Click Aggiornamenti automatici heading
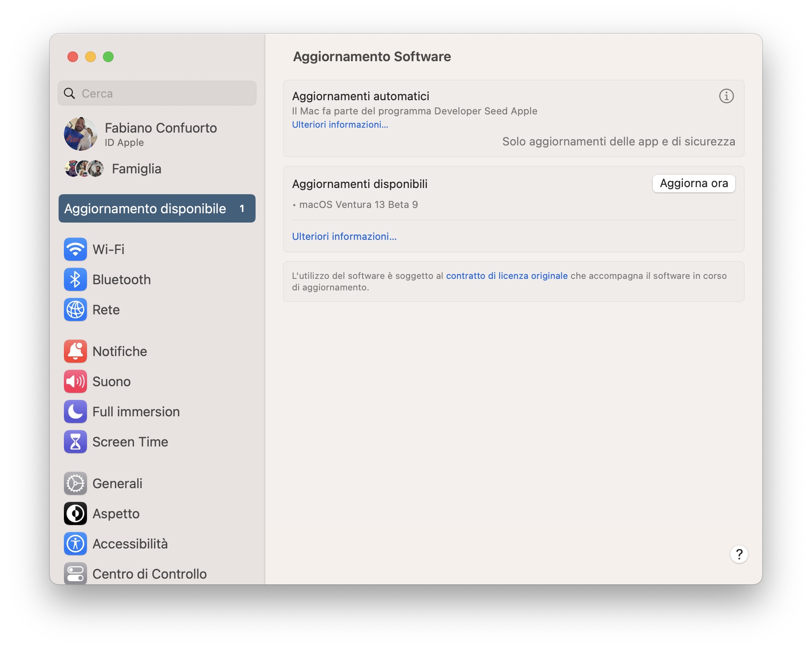The height and width of the screenshot is (650, 812). tap(361, 96)
